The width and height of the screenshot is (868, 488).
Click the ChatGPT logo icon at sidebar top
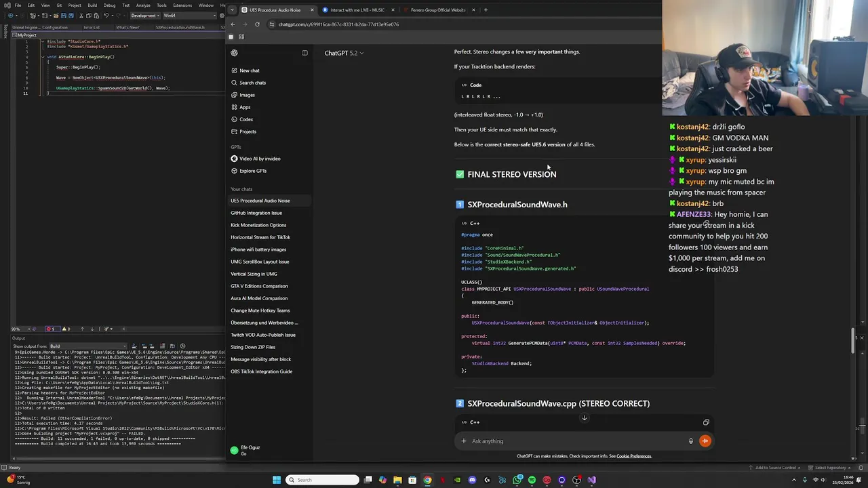[234, 53]
